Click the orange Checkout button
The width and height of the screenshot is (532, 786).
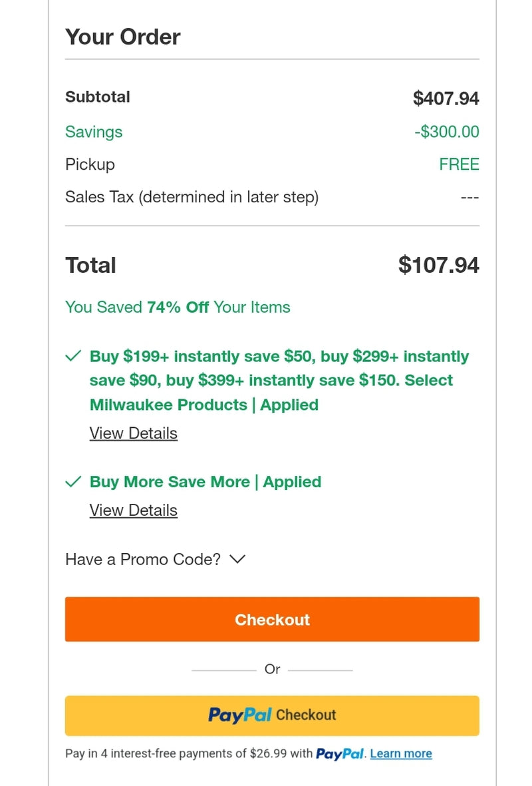272,619
